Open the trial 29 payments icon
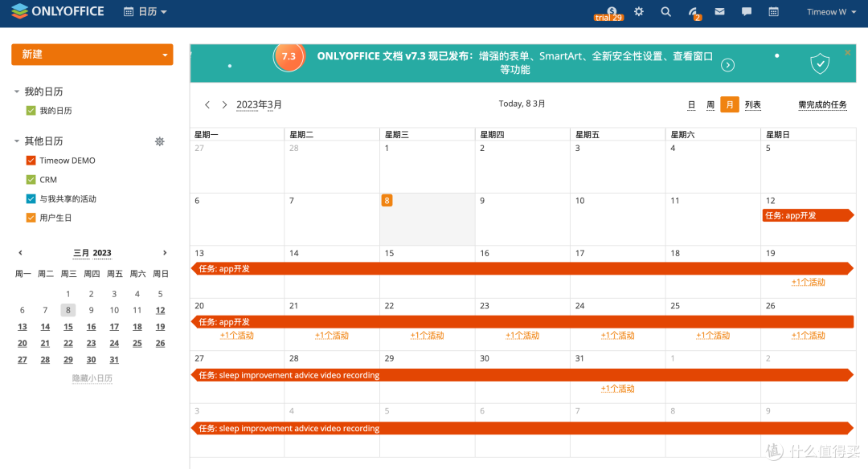Image resolution: width=868 pixels, height=469 pixels. click(609, 14)
